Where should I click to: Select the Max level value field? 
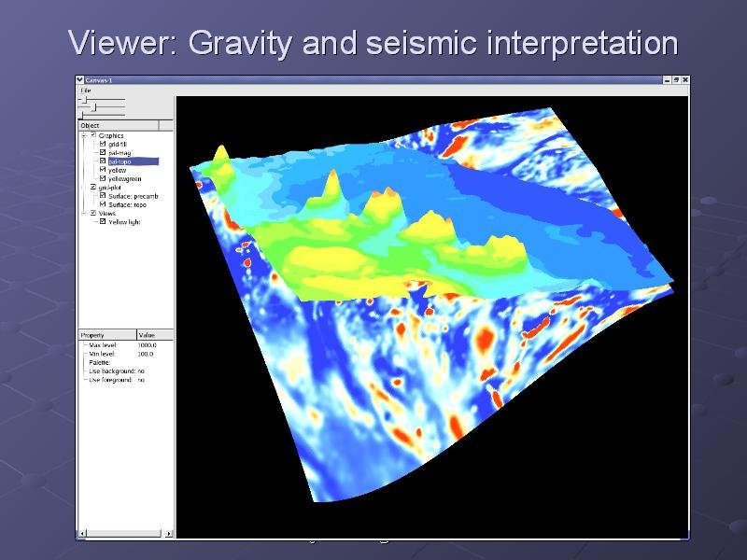tap(148, 345)
